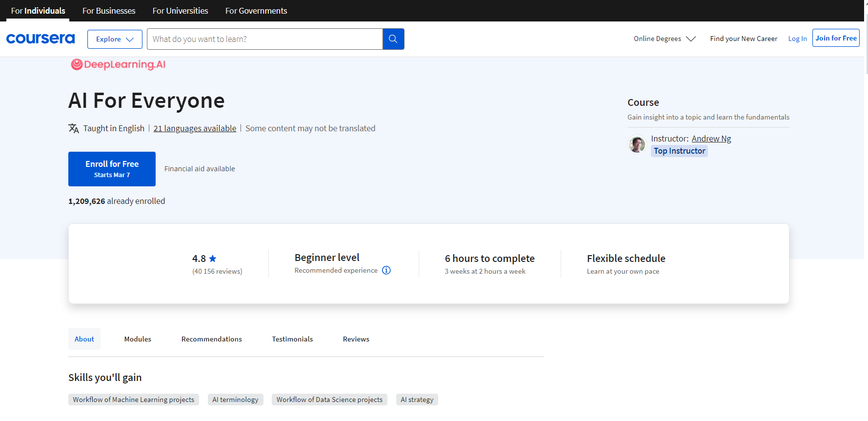Click Andrew Ng's instructor avatar
Image resolution: width=868 pixels, height=421 pixels.
click(637, 144)
